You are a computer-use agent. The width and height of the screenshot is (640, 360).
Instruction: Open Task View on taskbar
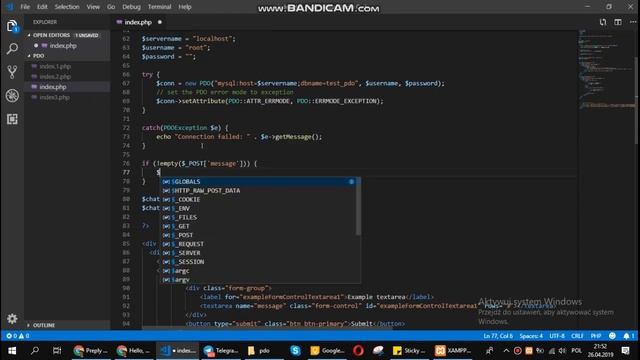(x=57, y=351)
